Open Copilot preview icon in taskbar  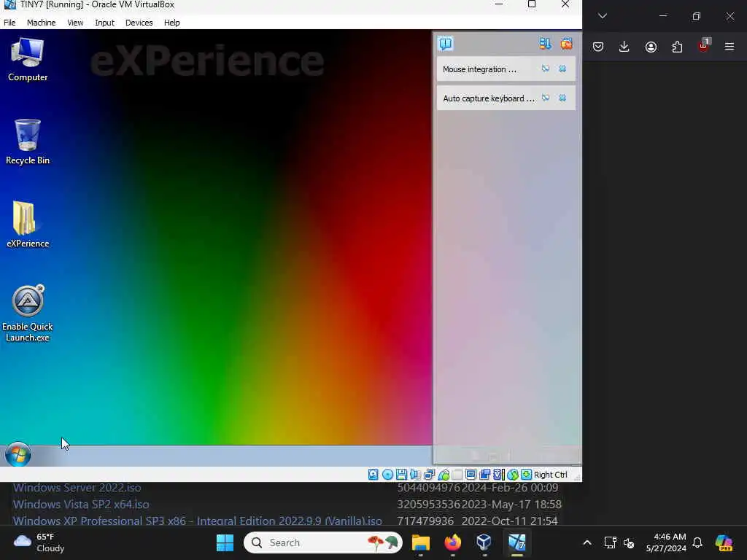(x=724, y=542)
